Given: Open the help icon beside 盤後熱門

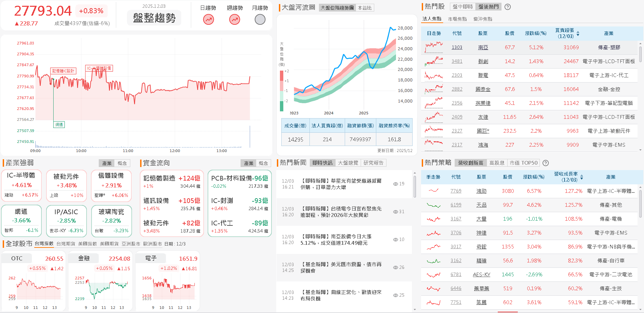Looking at the screenshot, I should point(507,6).
